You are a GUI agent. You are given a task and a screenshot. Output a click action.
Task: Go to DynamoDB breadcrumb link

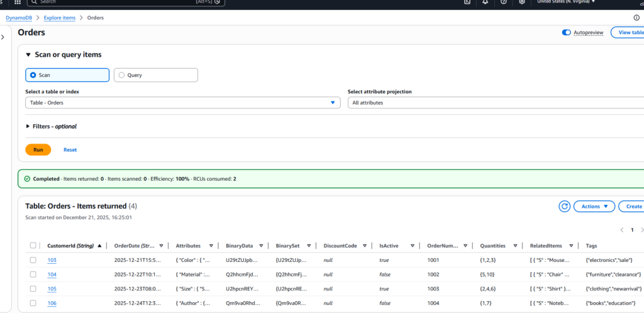click(21, 18)
